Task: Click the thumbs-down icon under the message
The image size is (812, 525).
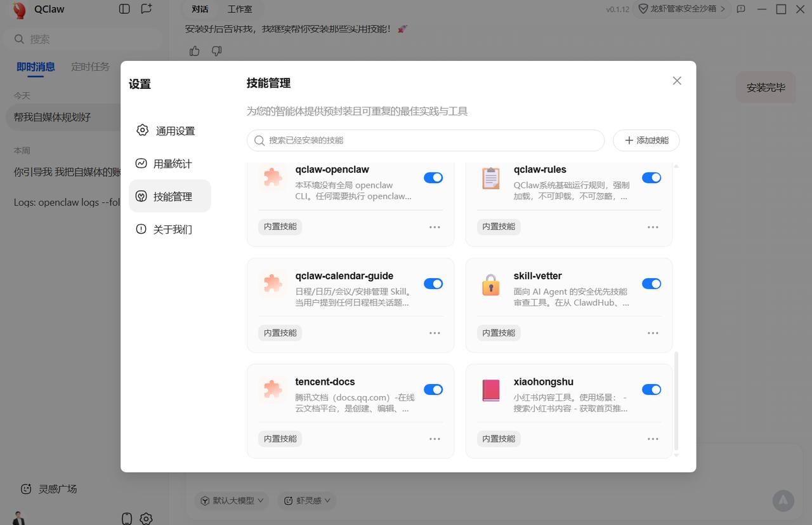Action: (x=216, y=51)
